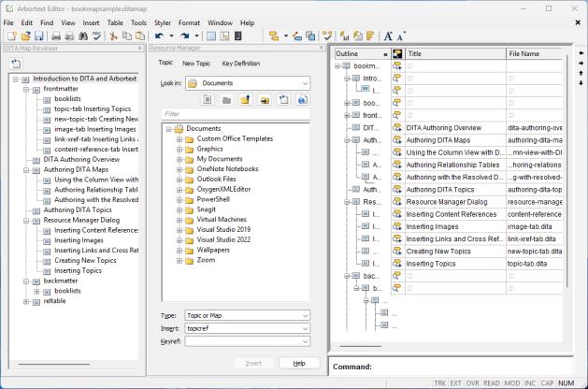Click the vertical scrollbar of the column view
This screenshot has width=588, height=389.
click(x=567, y=171)
